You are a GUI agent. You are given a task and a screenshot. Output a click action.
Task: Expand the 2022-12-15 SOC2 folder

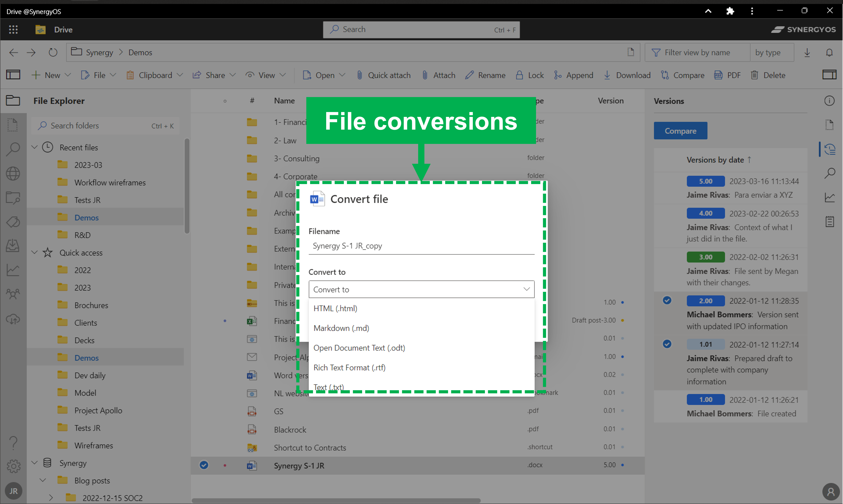click(51, 498)
